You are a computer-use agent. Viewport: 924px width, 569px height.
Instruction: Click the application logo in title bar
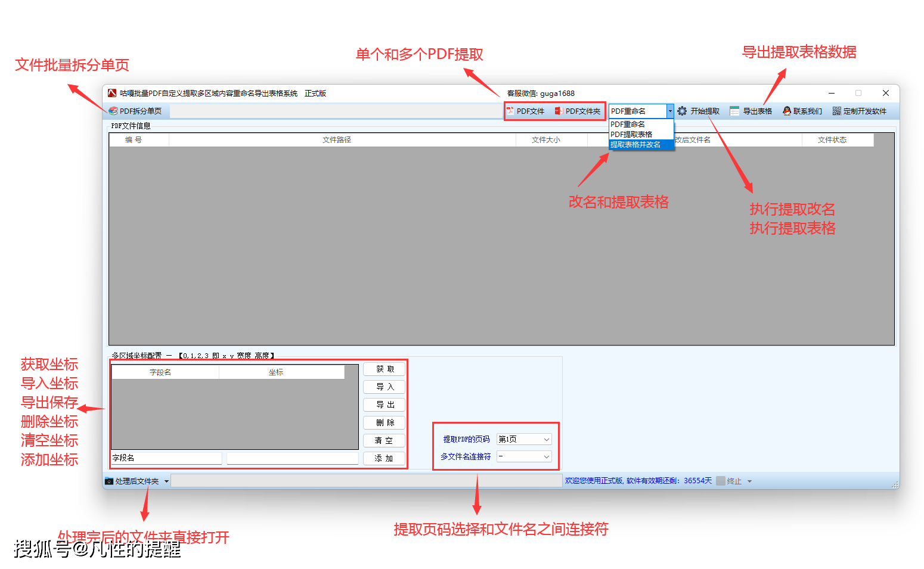click(112, 93)
